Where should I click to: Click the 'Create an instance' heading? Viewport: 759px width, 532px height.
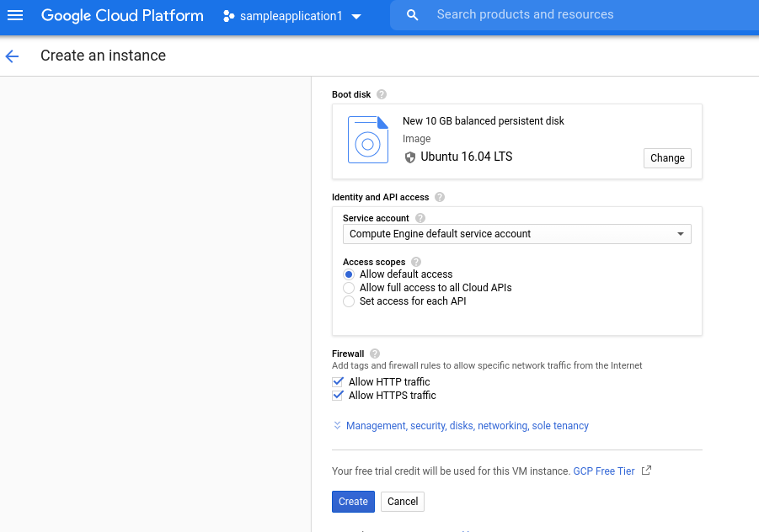click(103, 56)
